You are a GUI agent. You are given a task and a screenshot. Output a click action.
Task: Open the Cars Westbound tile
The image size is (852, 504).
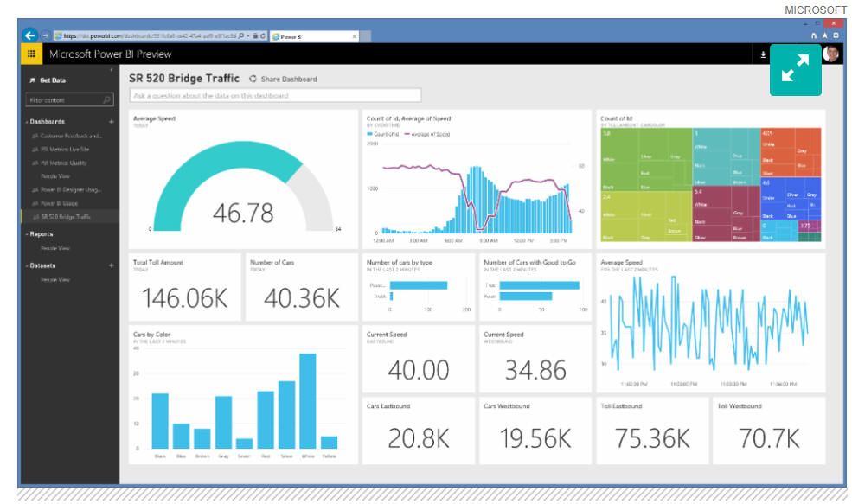pos(535,431)
